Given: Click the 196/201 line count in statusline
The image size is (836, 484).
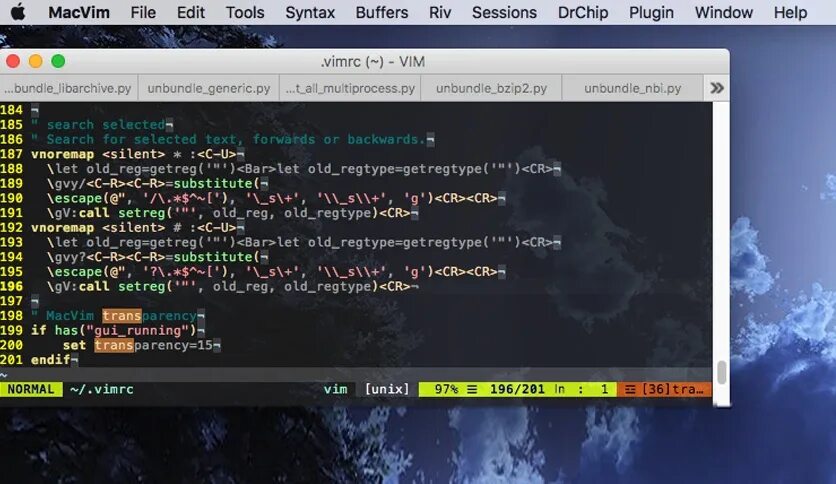Looking at the screenshot, I should point(517,389).
